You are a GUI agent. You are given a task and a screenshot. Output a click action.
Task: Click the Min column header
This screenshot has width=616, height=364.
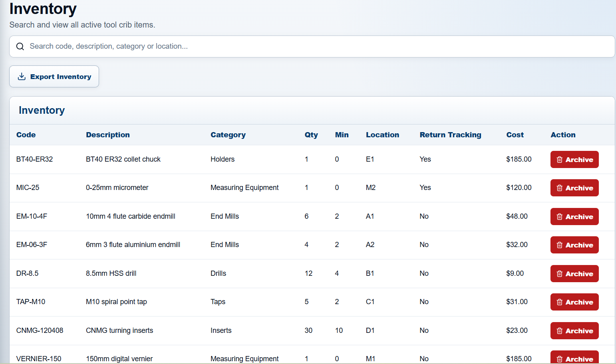click(x=342, y=135)
